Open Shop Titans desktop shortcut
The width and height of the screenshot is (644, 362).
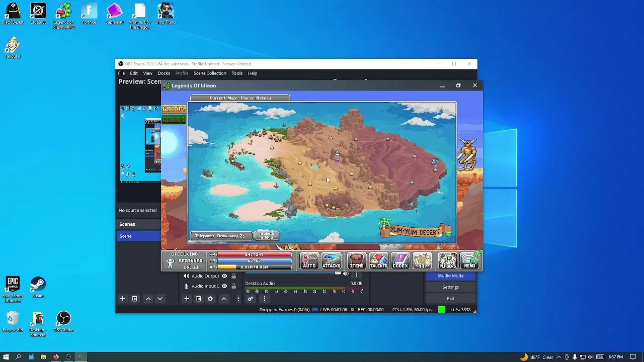pos(166,14)
